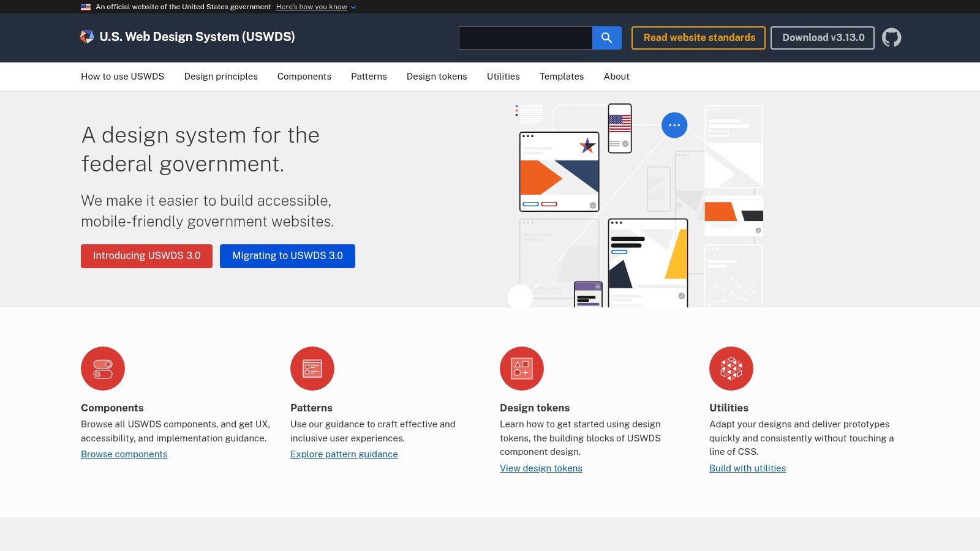
Task: Select the red Utilities cube icon
Action: click(x=731, y=368)
